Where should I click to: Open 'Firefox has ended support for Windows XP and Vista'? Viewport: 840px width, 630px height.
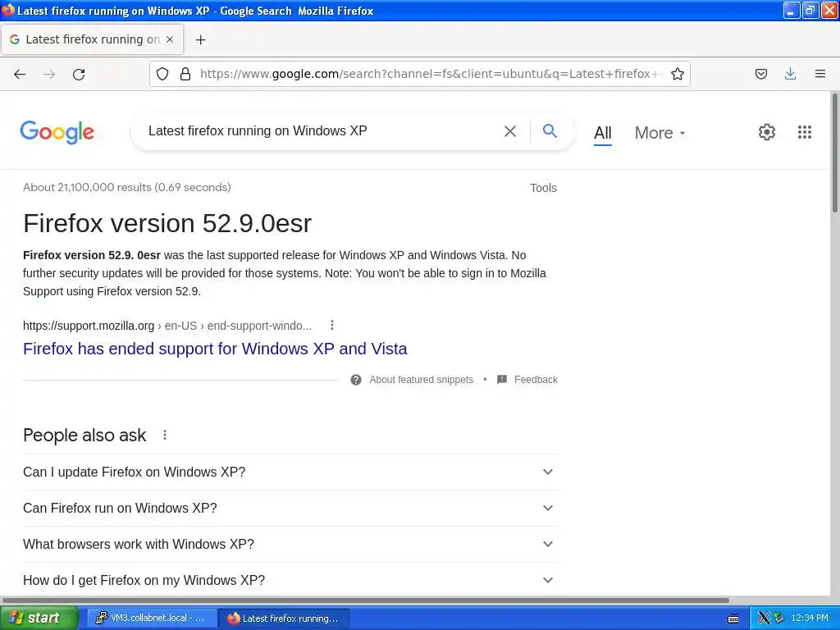click(x=215, y=349)
